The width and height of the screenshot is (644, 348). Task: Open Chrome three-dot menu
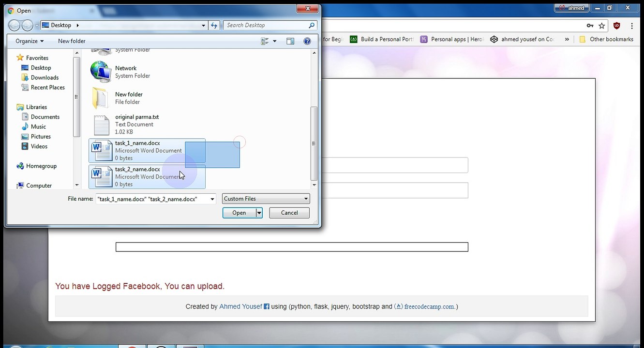tap(632, 26)
